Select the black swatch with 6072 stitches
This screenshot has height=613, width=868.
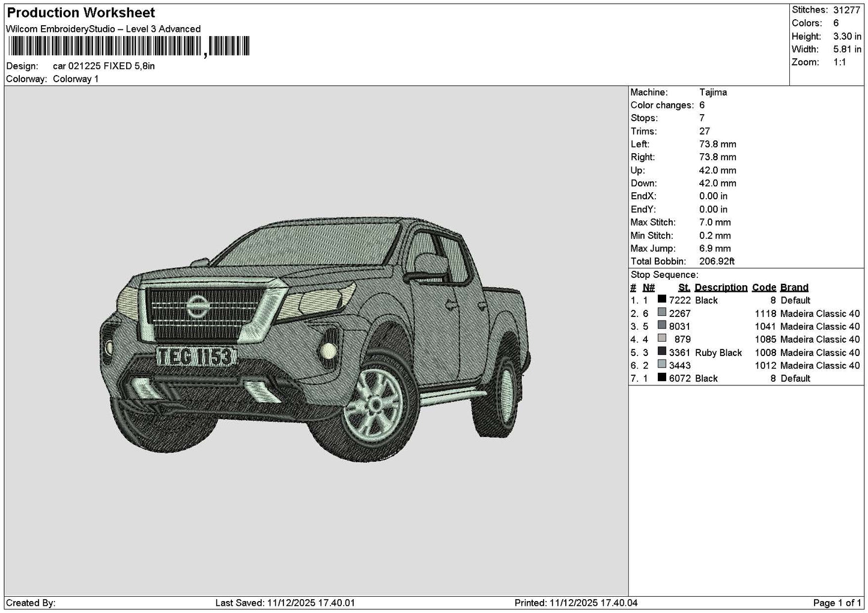(x=662, y=378)
